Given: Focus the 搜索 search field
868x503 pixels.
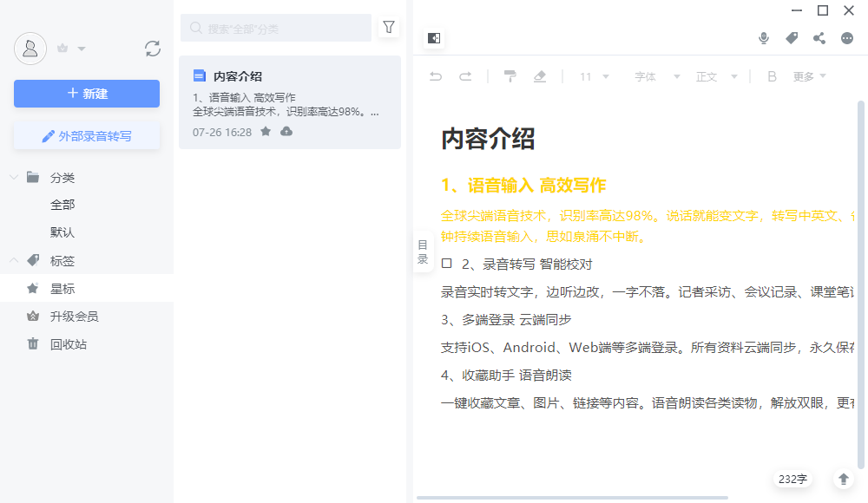Looking at the screenshot, I should pyautogui.click(x=276, y=29).
